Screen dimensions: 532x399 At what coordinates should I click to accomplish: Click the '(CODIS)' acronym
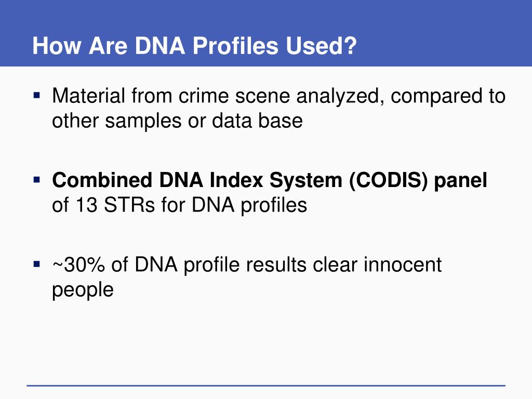(x=388, y=180)
